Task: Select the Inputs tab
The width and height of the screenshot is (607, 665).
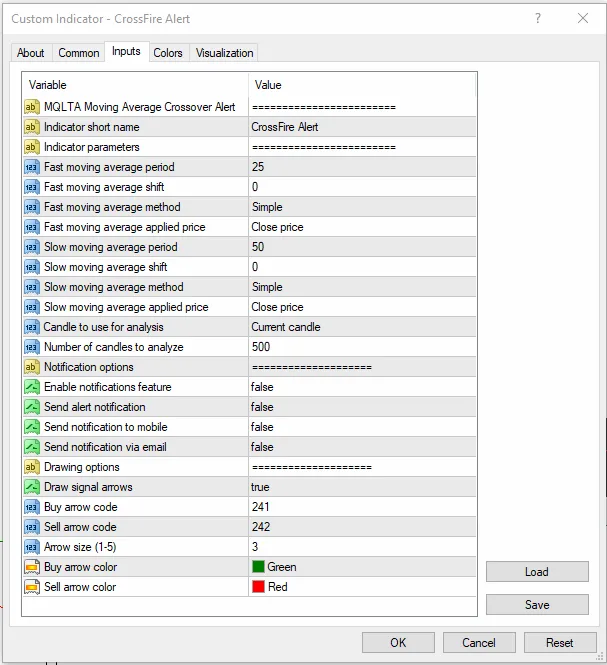Action: [x=126, y=51]
